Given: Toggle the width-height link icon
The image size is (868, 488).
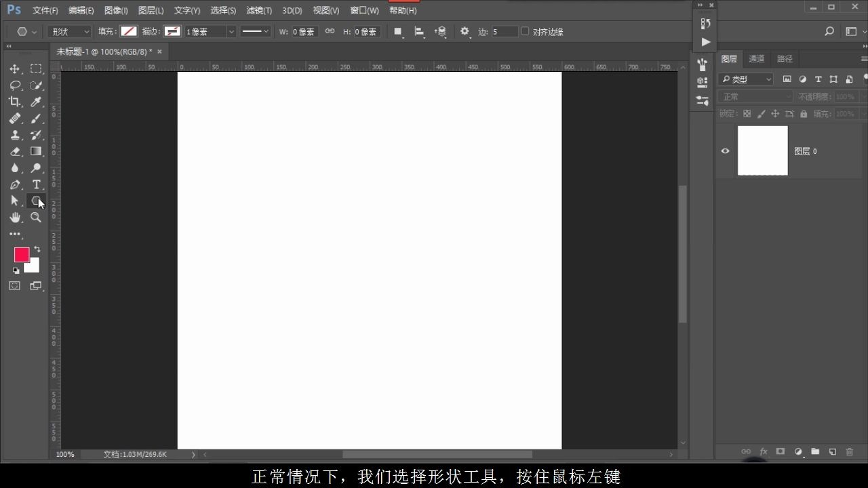Looking at the screenshot, I should [x=330, y=31].
